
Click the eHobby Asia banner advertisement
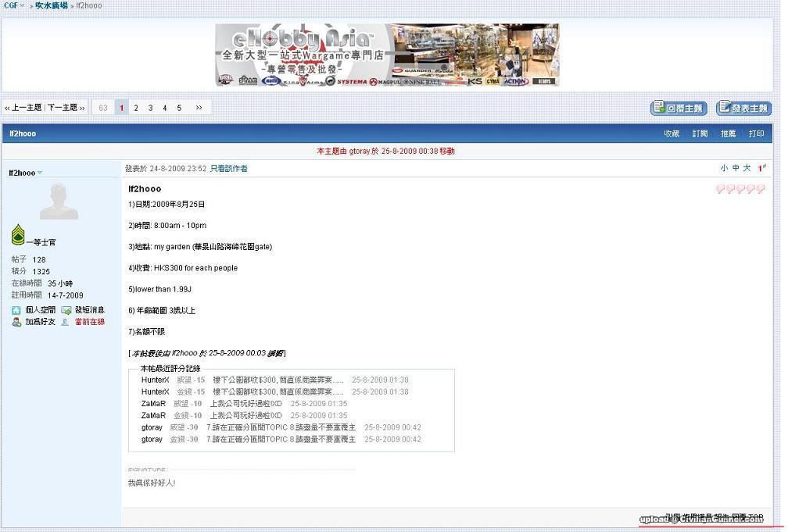click(x=387, y=55)
